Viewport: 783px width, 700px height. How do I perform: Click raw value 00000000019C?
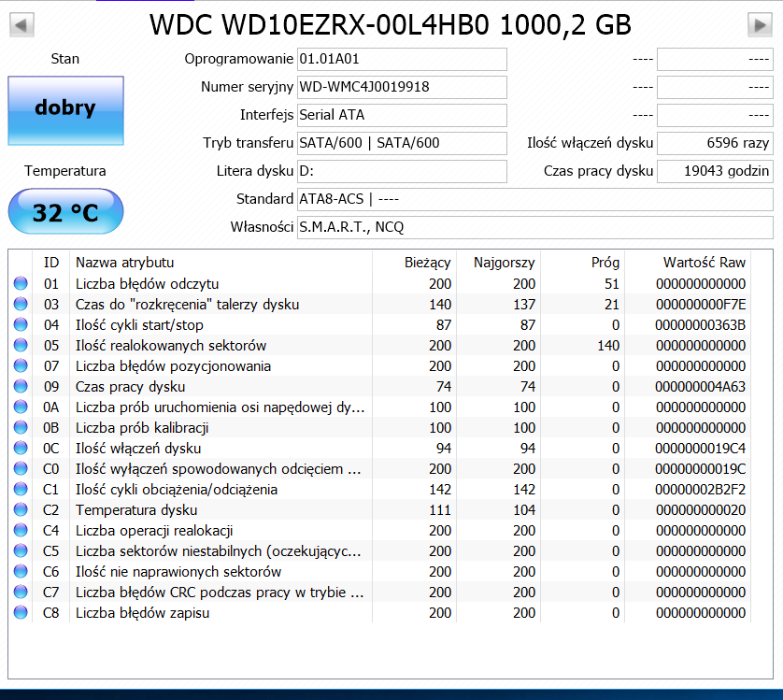(700, 468)
